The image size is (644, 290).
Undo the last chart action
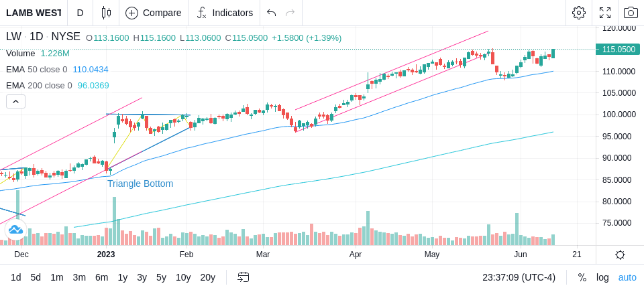point(271,13)
